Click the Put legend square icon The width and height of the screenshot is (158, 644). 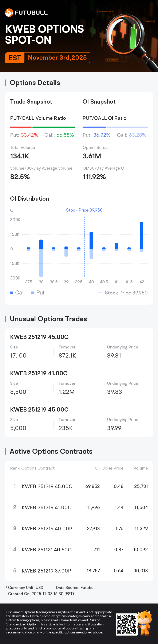coord(32,293)
